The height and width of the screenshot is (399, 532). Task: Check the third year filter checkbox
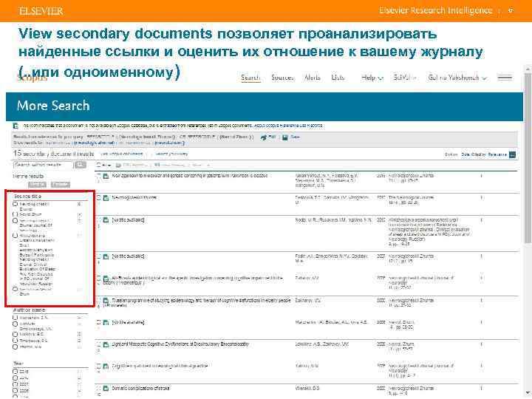[16, 384]
